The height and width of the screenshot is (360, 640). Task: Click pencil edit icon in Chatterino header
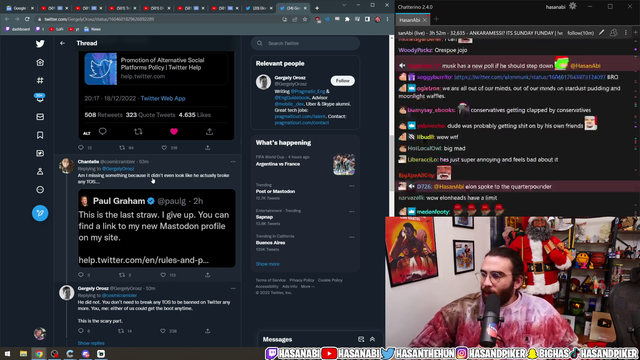point(602,33)
